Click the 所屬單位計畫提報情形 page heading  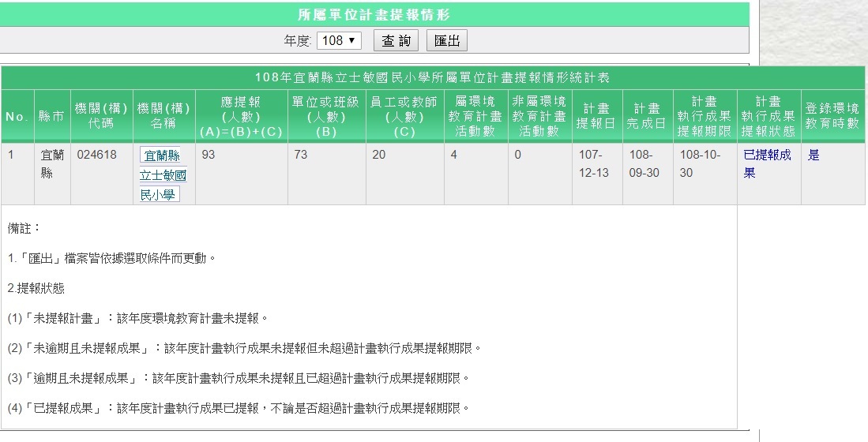tap(374, 15)
